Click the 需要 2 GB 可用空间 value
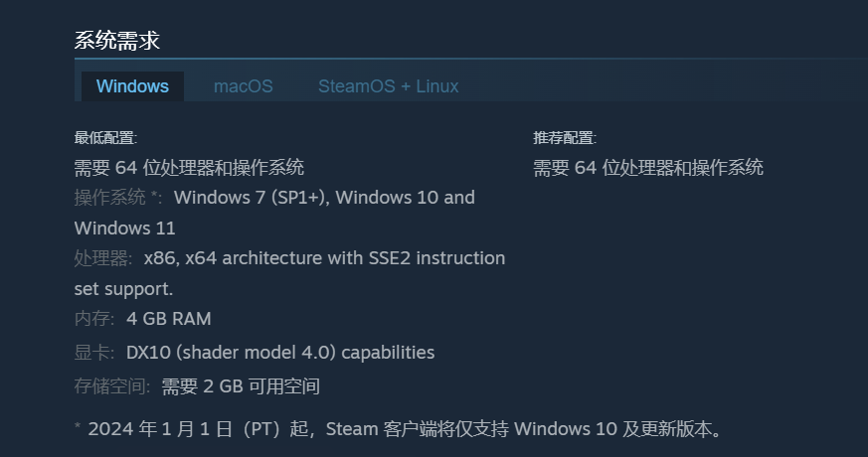The height and width of the screenshot is (457, 868). [241, 386]
